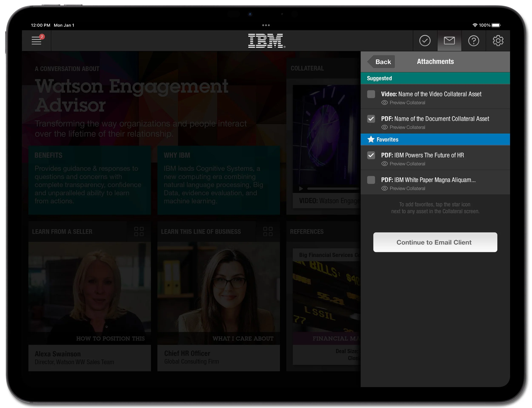
Task: Expand the Learn From A Seller tile
Action: 139,231
